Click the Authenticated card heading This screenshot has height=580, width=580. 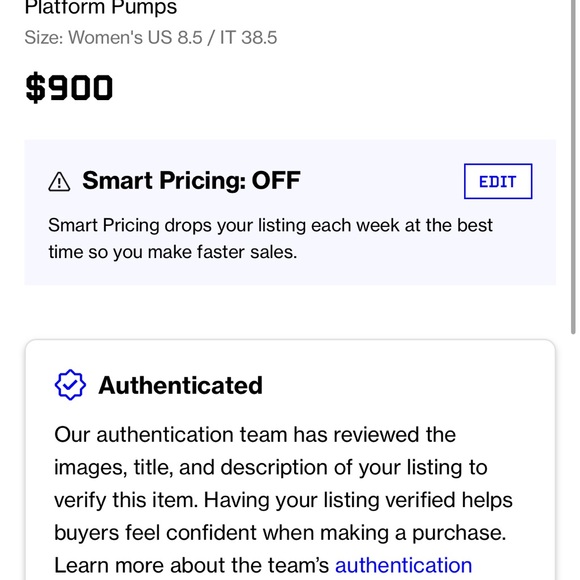[181, 385]
